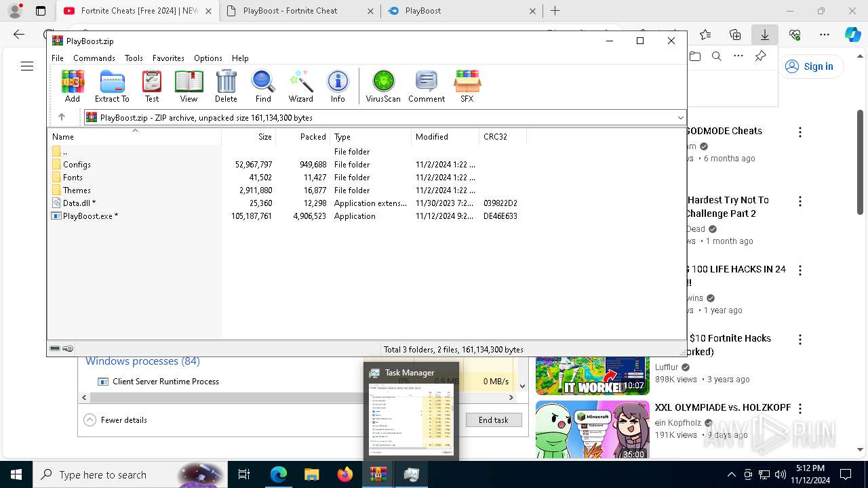Click End task in Task Manager
Image resolution: width=868 pixels, height=488 pixels.
pos(494,420)
